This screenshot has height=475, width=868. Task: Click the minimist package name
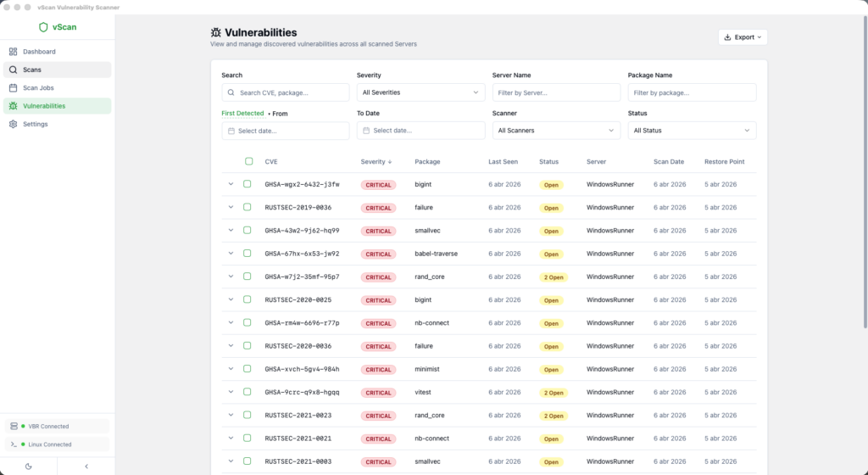pos(427,369)
